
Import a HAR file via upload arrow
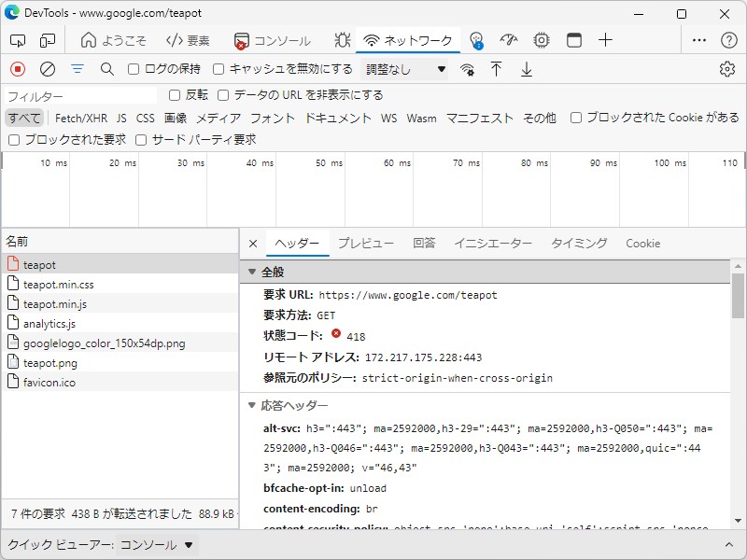click(497, 69)
